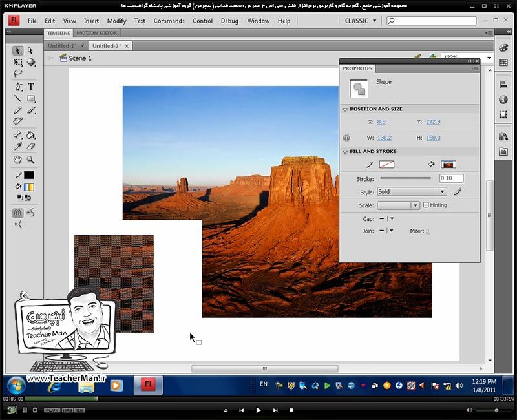Image resolution: width=517 pixels, height=420 pixels.
Task: Play the video in KMPlayer
Action: tap(258, 410)
